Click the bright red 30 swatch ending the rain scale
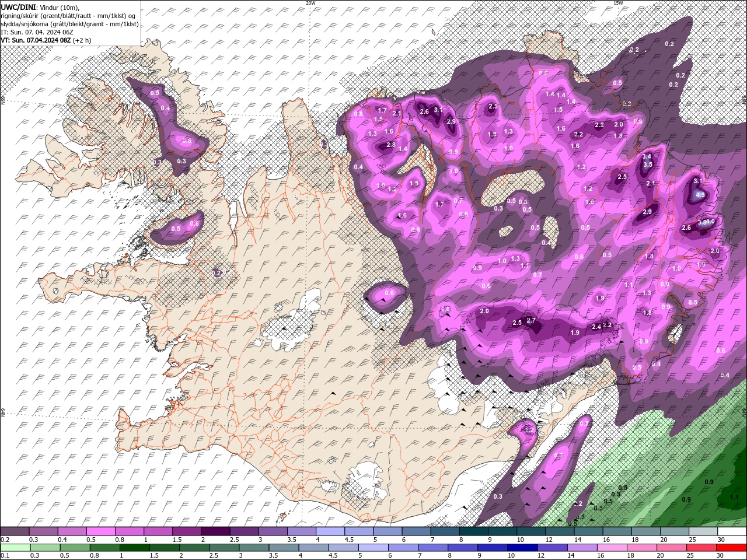Screen dimensions: 747x560 tap(731, 548)
